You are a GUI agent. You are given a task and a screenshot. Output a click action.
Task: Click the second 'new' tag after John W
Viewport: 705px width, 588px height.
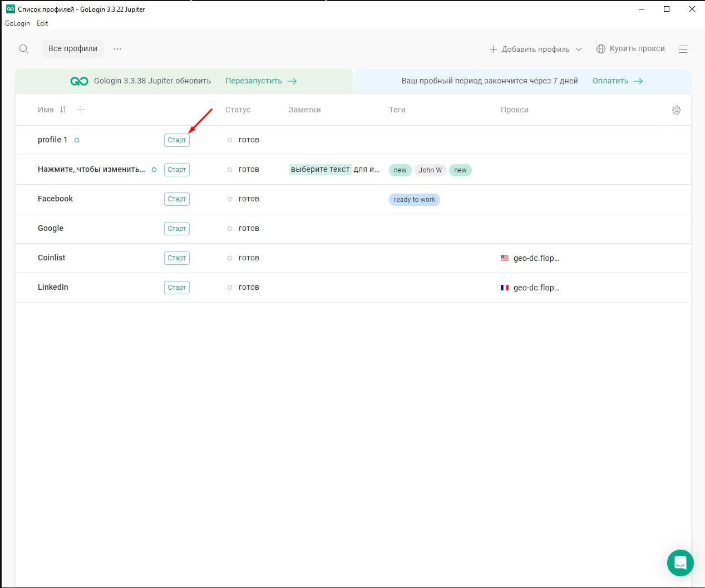460,170
